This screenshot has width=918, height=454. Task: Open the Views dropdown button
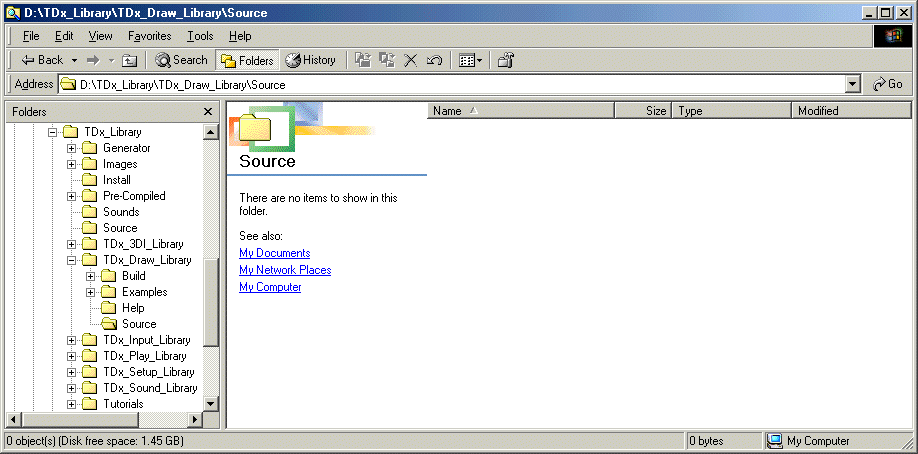point(470,60)
